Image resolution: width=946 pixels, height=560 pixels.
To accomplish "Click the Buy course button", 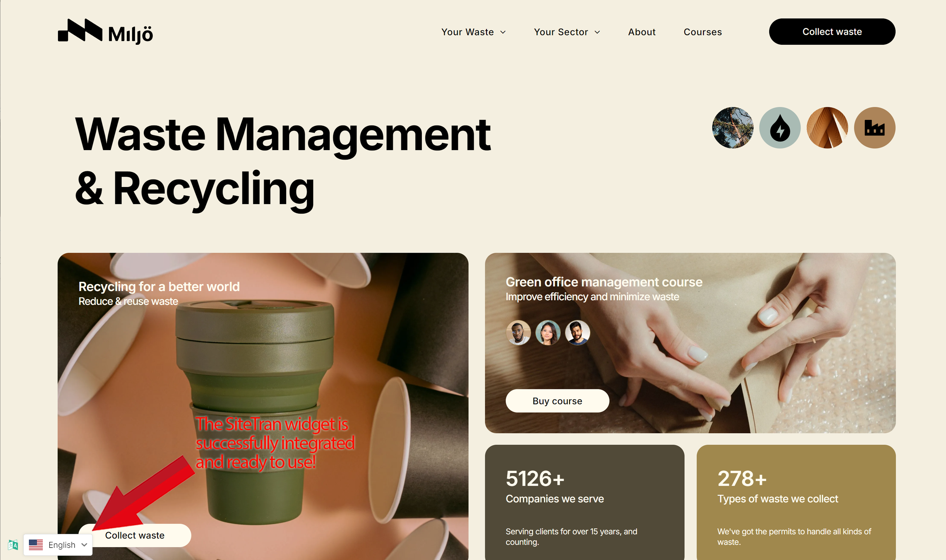I will (557, 400).
